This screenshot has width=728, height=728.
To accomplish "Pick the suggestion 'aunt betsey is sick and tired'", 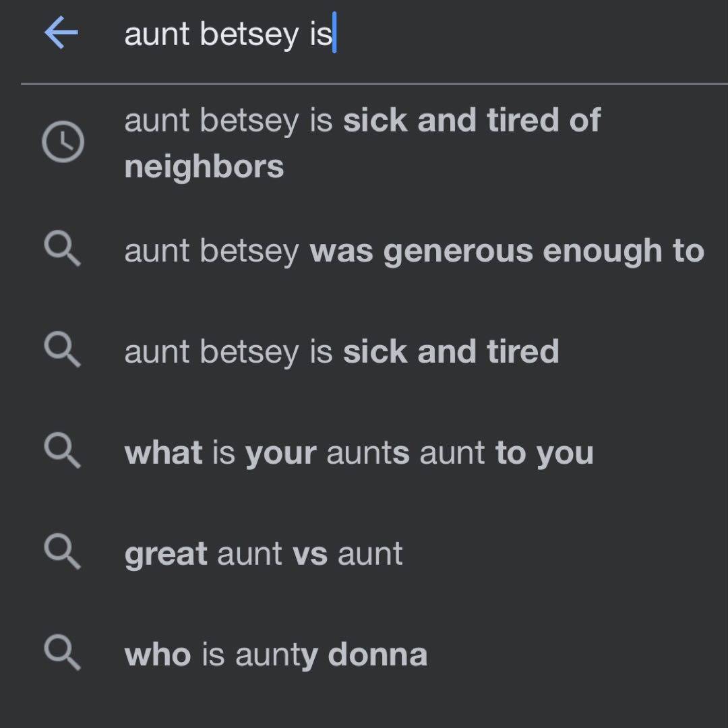I will tap(341, 352).
